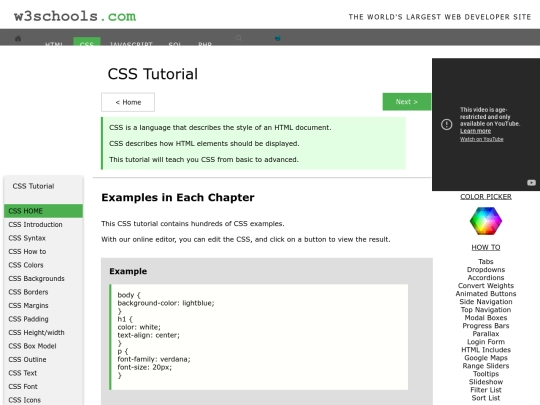Open the JAVASCRIPT tab in top navigation
The image size is (540, 405).
point(131,43)
